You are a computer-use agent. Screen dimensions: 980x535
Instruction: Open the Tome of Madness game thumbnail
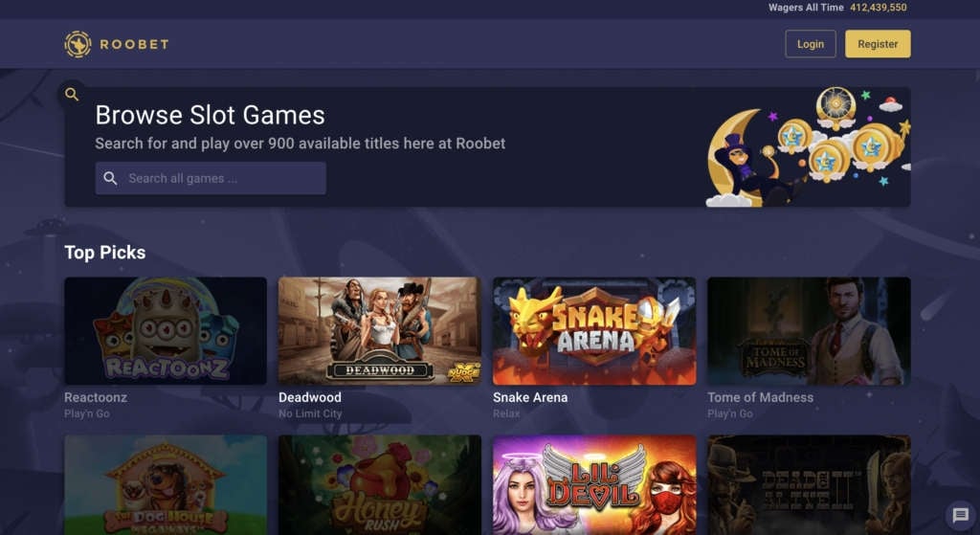coord(809,331)
